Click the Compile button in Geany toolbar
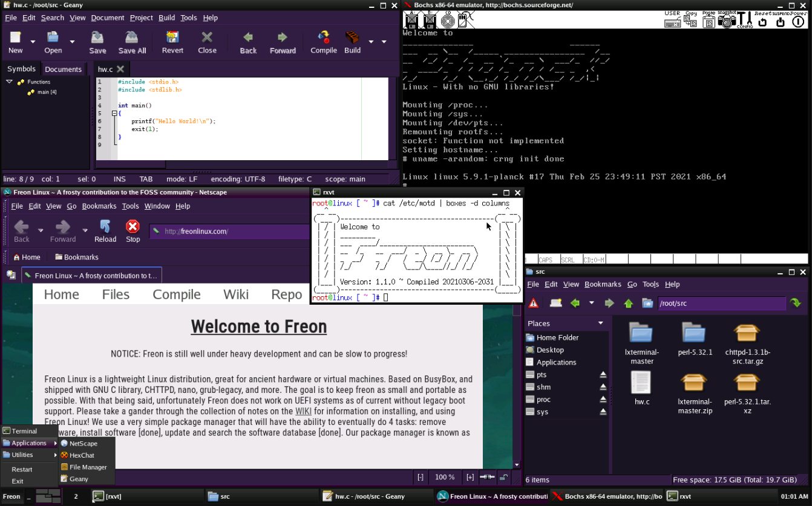Viewport: 812px width, 506px height. [324, 42]
